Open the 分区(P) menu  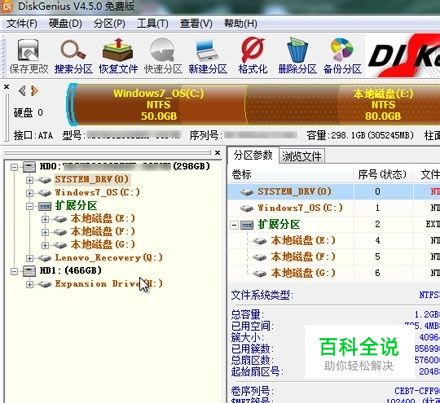109,24
